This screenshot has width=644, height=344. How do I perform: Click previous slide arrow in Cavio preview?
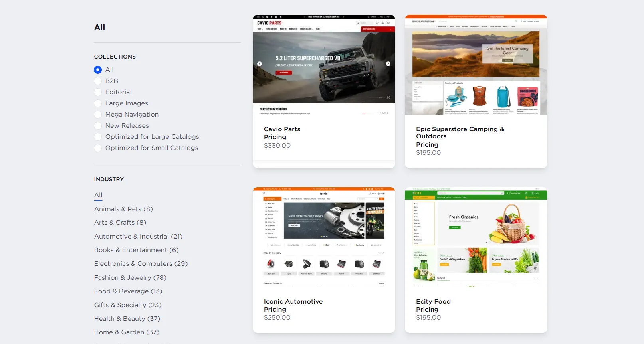coord(260,64)
